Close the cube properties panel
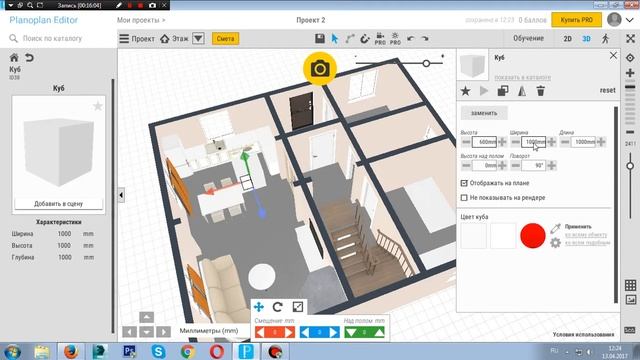The width and height of the screenshot is (640, 360). coord(613,56)
